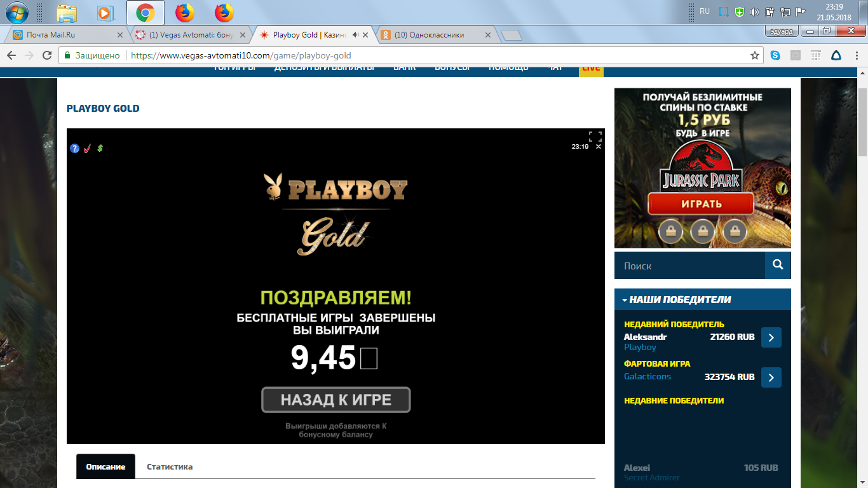Screen dimensions: 868x488
Task: Click the search magnifier button
Action: tap(778, 266)
